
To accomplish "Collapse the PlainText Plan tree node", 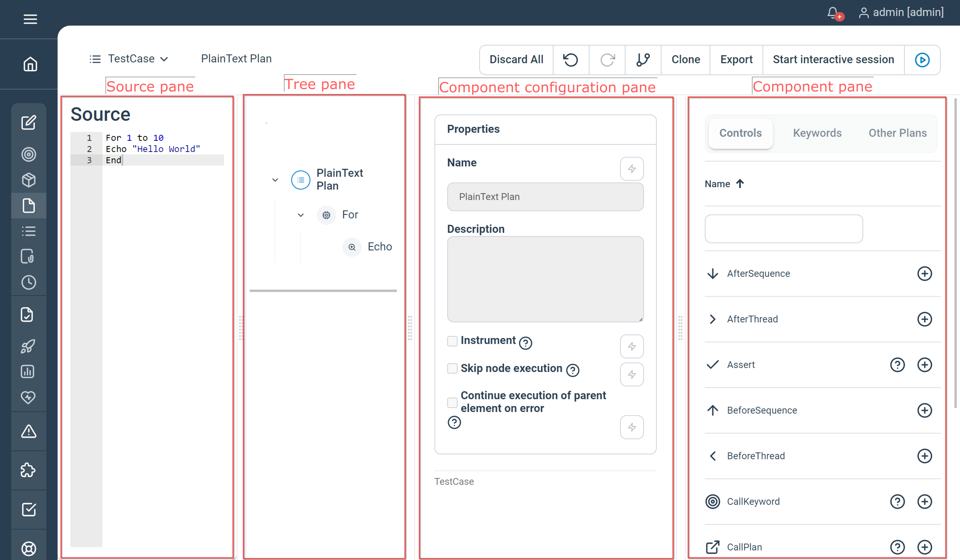I will point(275,179).
